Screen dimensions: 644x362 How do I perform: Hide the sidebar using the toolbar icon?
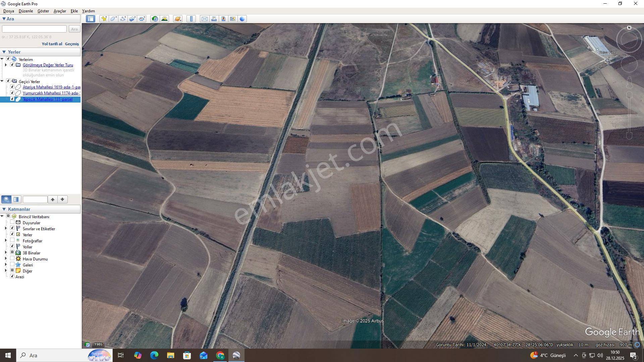[90, 19]
